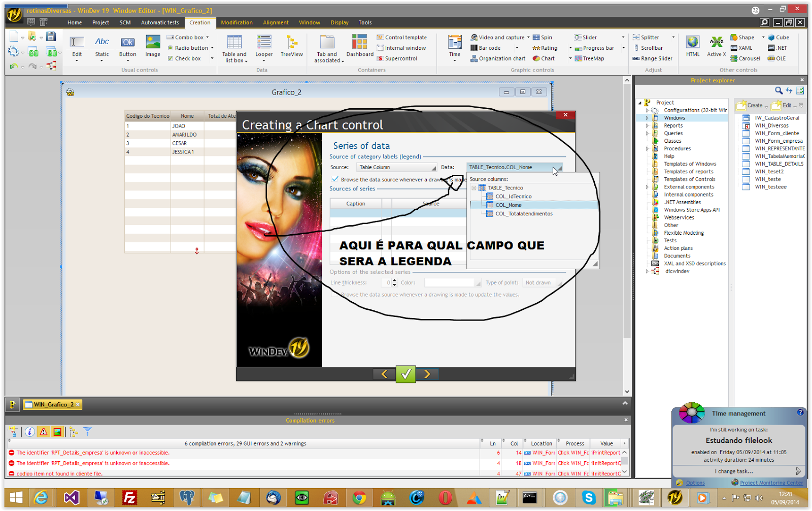
Task: Go to the next wizard step
Action: (x=427, y=374)
